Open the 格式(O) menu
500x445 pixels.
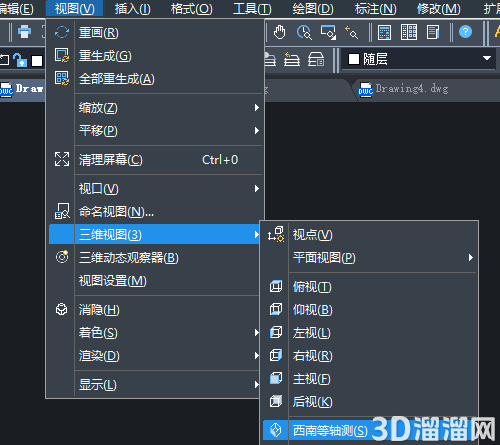coord(192,8)
